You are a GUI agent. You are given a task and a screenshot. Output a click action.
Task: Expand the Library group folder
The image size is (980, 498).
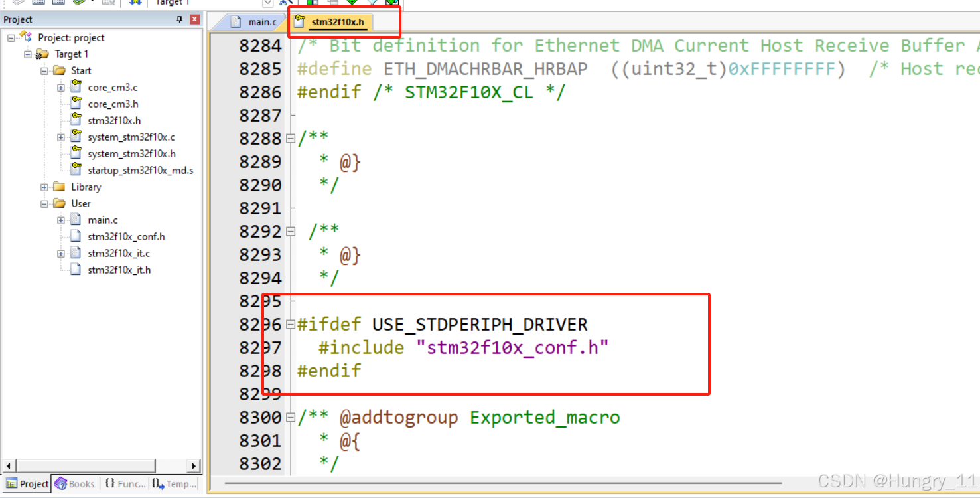(44, 187)
